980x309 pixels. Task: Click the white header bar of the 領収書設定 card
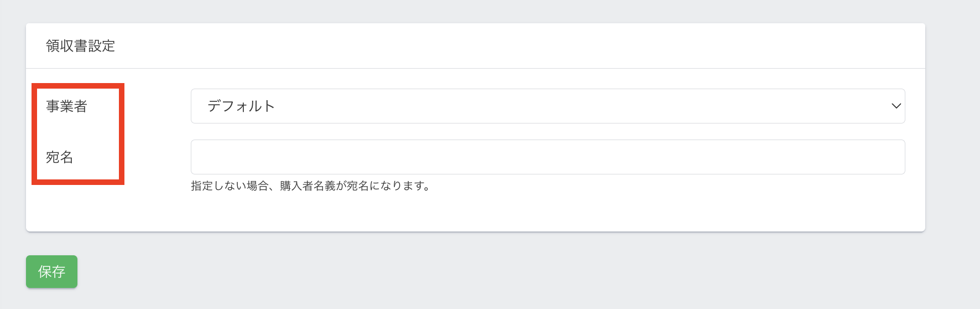pos(498,46)
